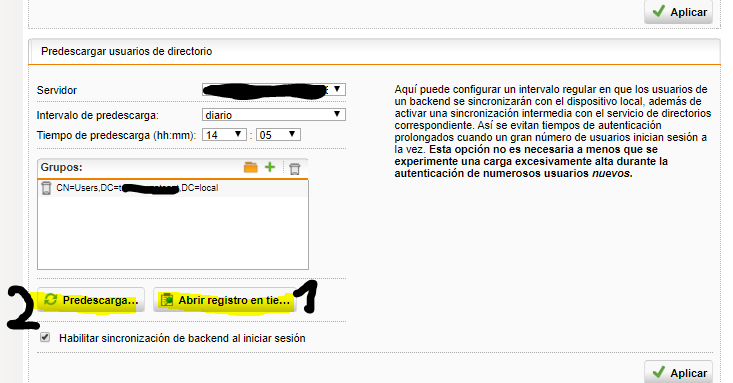Open the hour dropdown showing 14
This screenshot has height=383, width=733.
[x=224, y=135]
